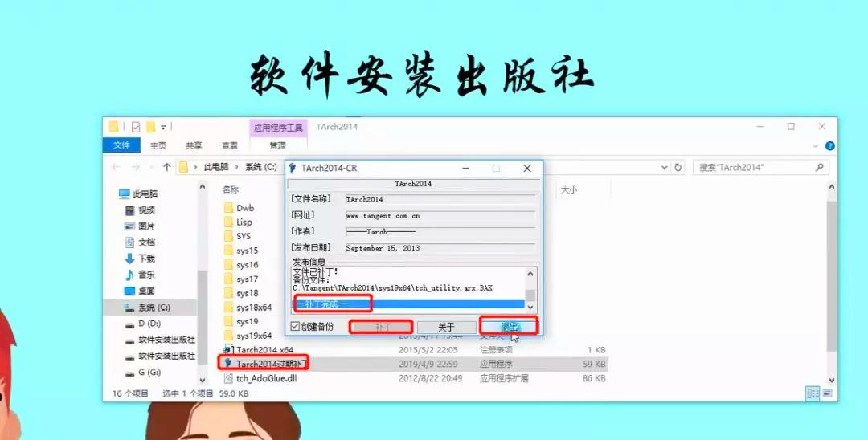Image resolution: width=868 pixels, height=440 pixels.
Task: Toggle the 创建备份 checkbox
Action: pos(296,327)
